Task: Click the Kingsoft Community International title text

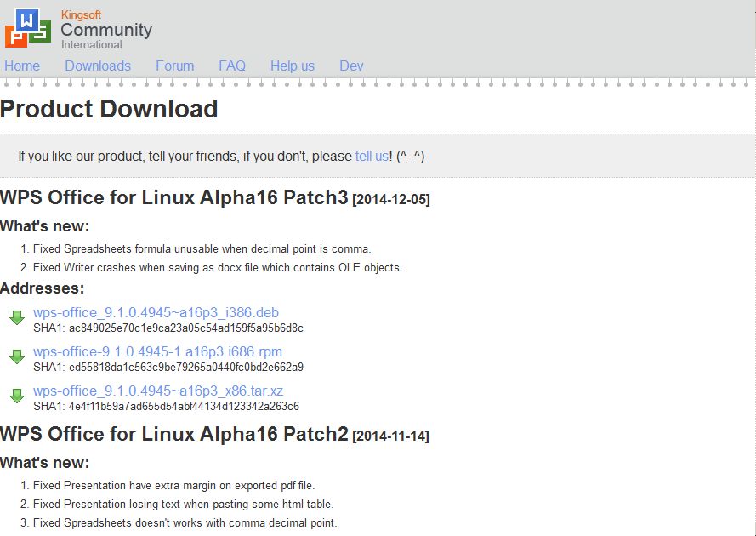Action: pyautogui.click(x=106, y=30)
